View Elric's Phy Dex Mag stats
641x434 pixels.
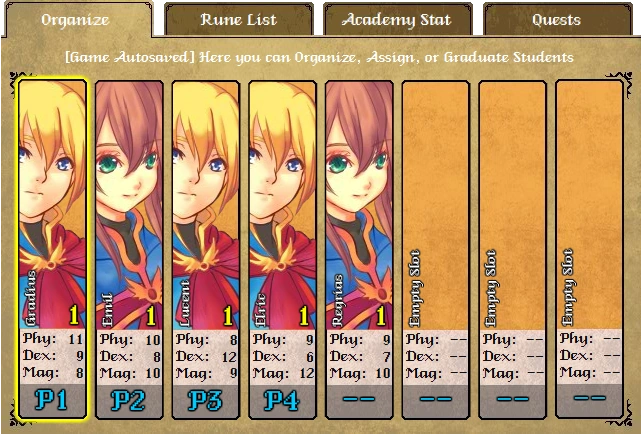pyautogui.click(x=282, y=356)
